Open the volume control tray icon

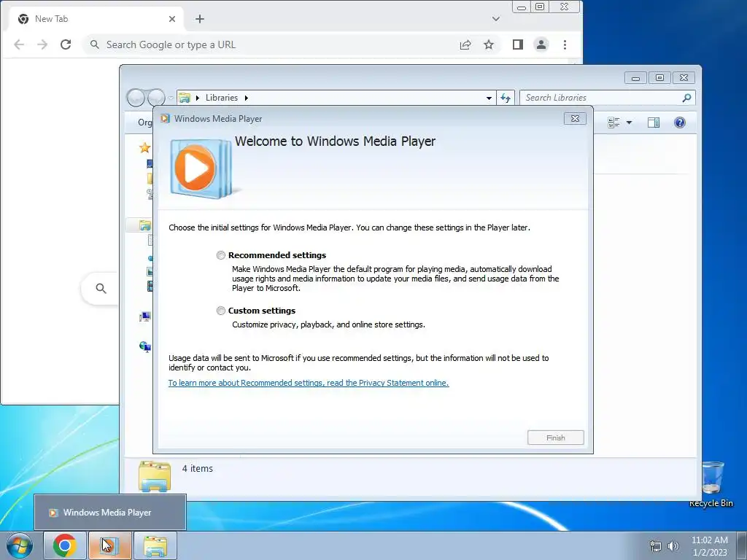pyautogui.click(x=673, y=546)
